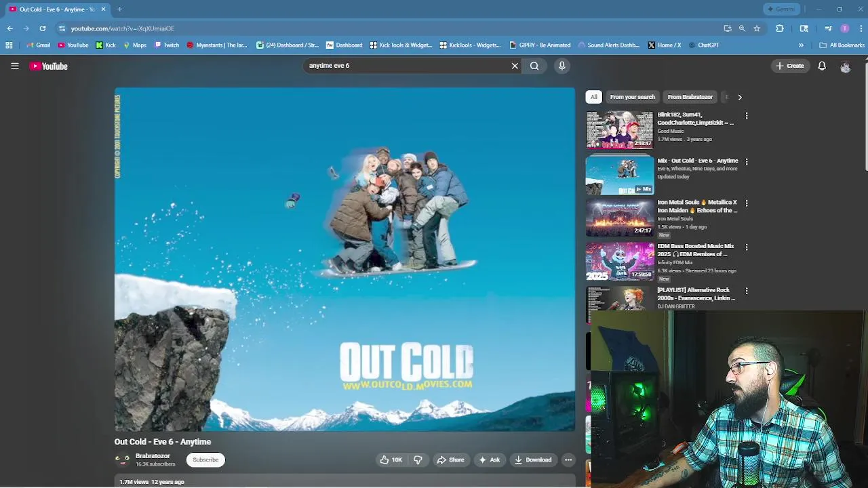Open Sound Alerts Dashboard bookmark

(x=609, y=45)
